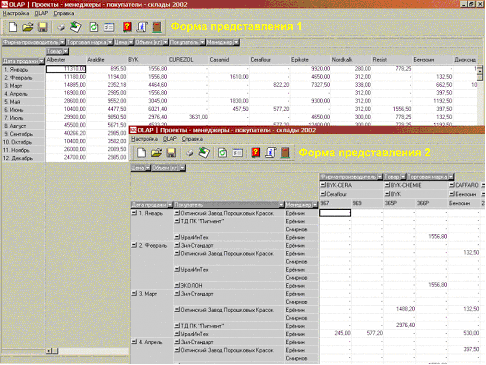Collapse the 3. Март group in the front window
Viewport: 486px width, 365px height.
tap(134, 293)
